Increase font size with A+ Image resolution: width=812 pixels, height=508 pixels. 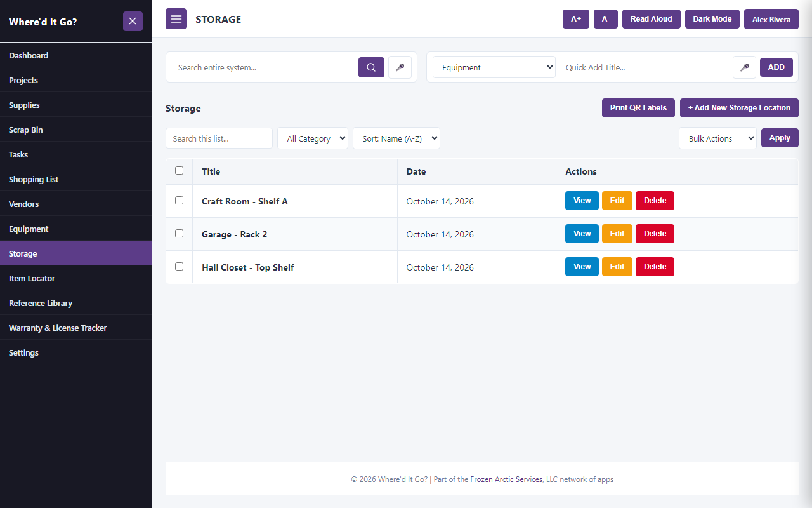pos(576,19)
